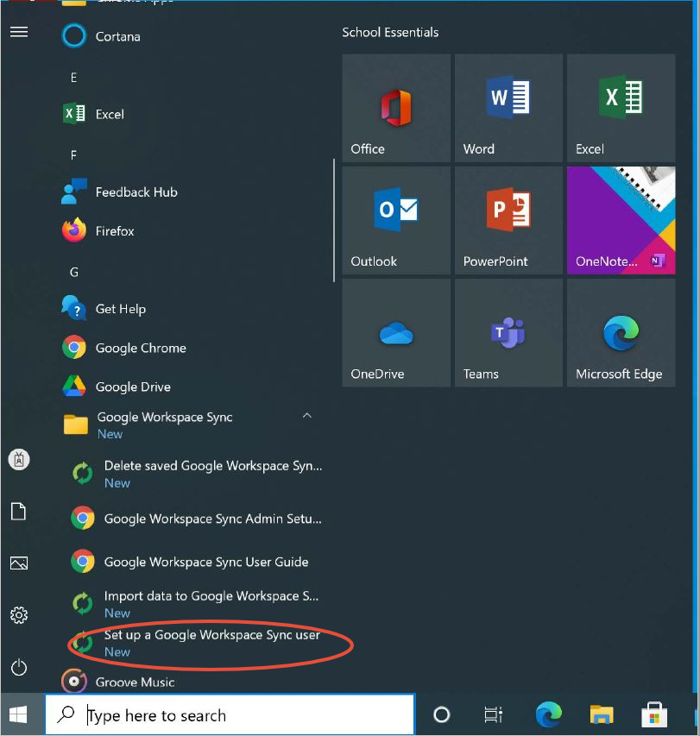Click the letter F section header
700x736 pixels.
coord(73,155)
